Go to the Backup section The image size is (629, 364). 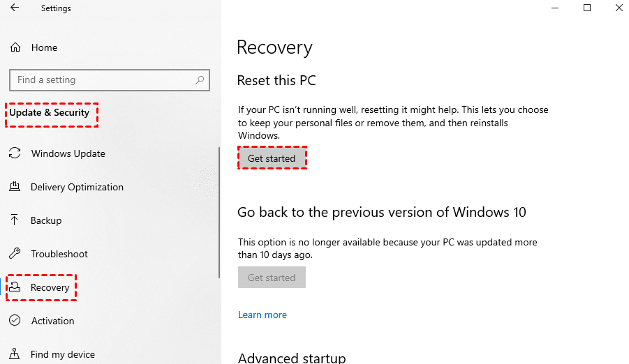pos(46,220)
